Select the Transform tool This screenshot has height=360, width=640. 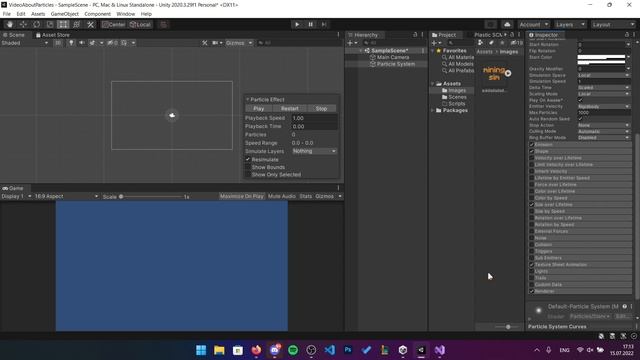[76, 24]
